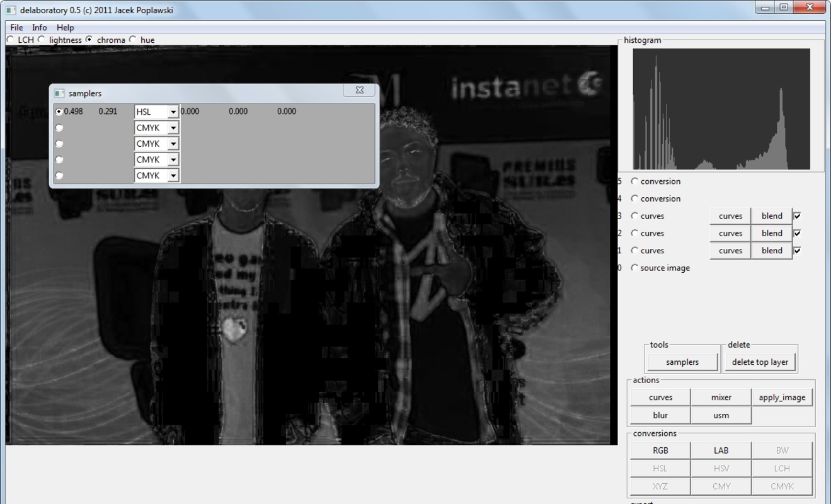Screen dimensions: 831x504
Task: Select the chroma channel radio button
Action: pyautogui.click(x=89, y=40)
